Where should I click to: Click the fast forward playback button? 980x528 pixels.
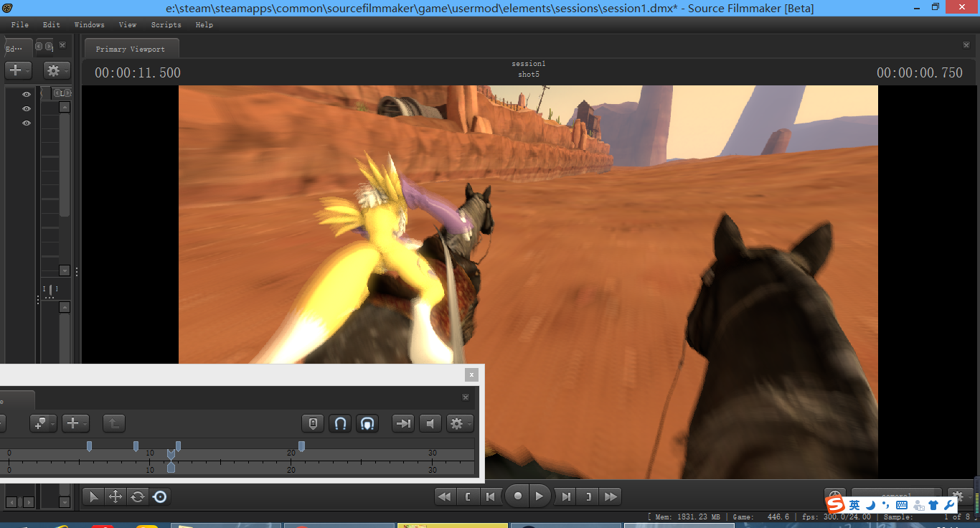(x=611, y=496)
